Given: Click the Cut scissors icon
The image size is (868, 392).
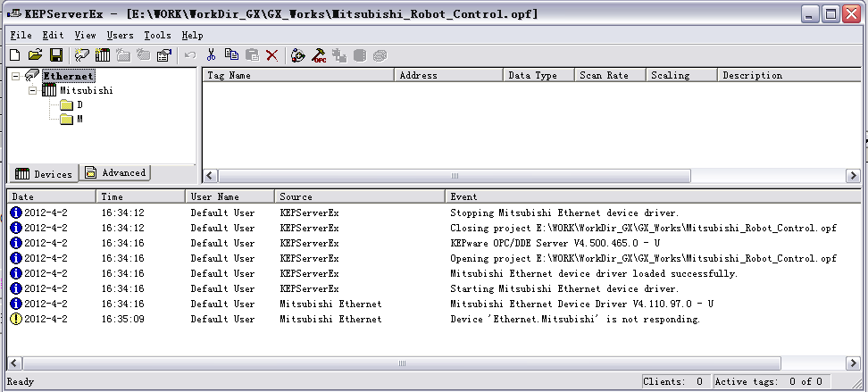Looking at the screenshot, I should (x=212, y=55).
